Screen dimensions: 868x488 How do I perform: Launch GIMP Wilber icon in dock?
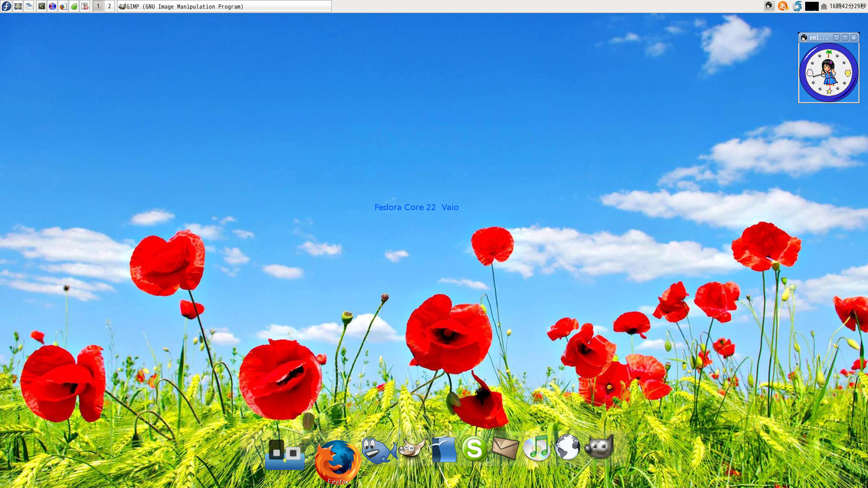click(412, 449)
